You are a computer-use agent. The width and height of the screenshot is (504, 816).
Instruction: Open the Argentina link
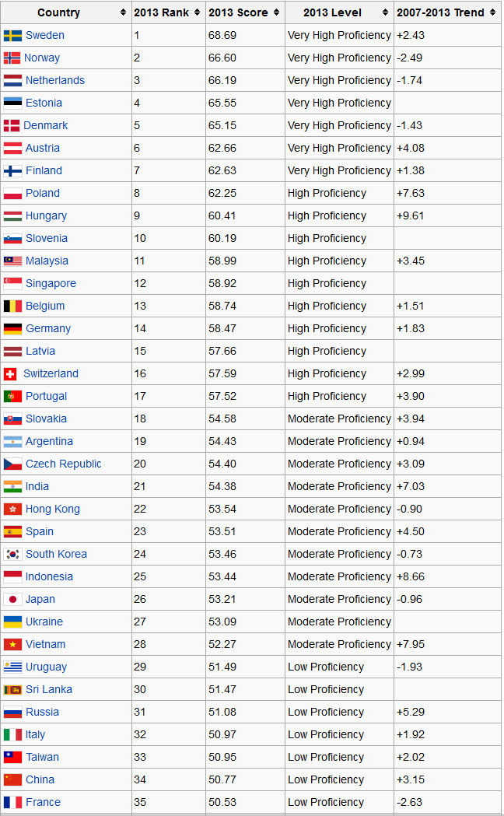coord(49,441)
